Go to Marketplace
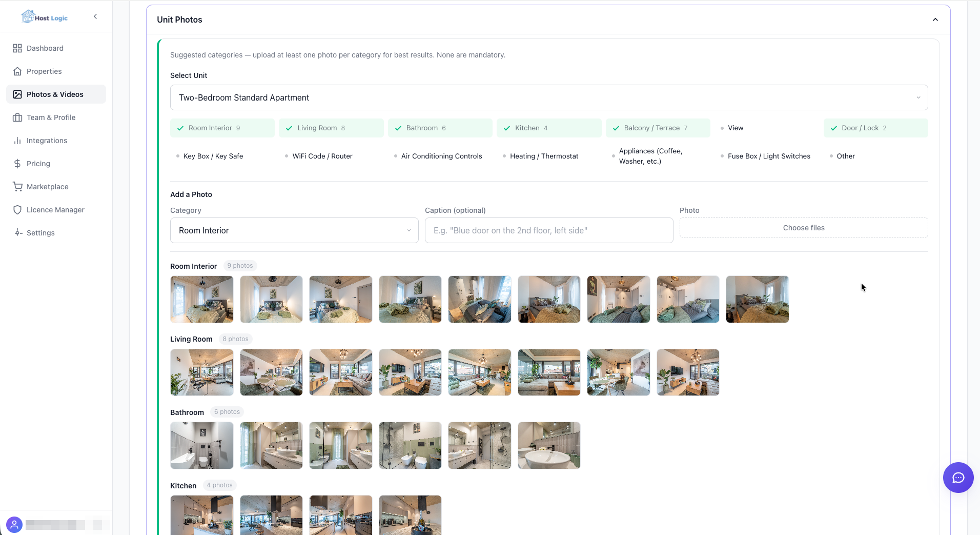 [x=56, y=187]
